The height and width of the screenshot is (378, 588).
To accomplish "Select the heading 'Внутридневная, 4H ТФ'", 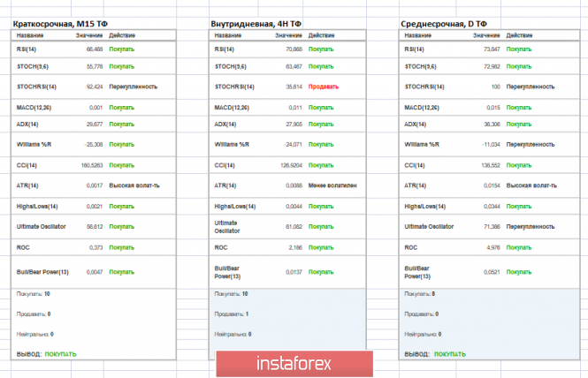I will click(x=256, y=24).
